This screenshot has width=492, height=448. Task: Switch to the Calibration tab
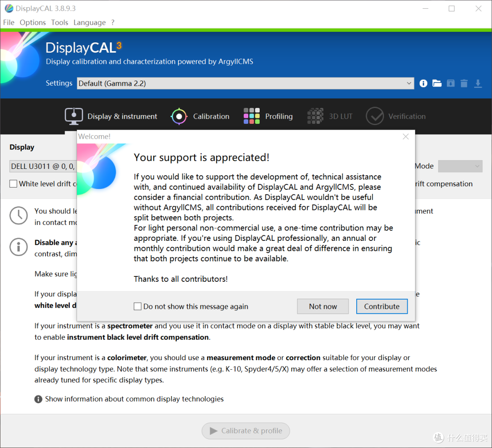click(x=200, y=116)
